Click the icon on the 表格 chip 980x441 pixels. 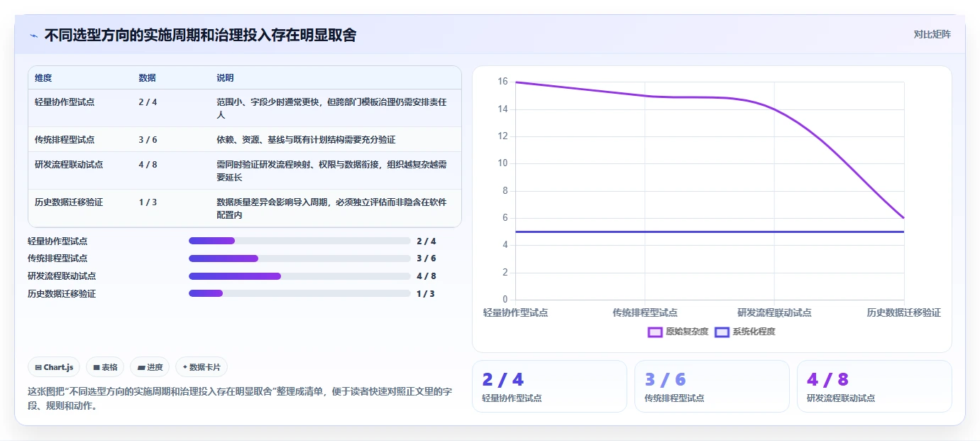click(97, 367)
